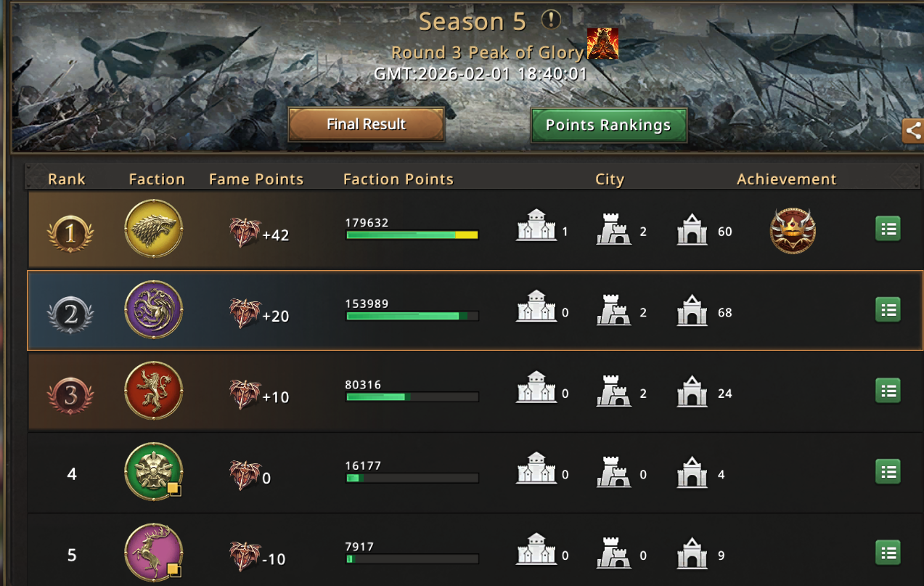Select the green rose faction emblem
924x586 pixels.
click(154, 472)
